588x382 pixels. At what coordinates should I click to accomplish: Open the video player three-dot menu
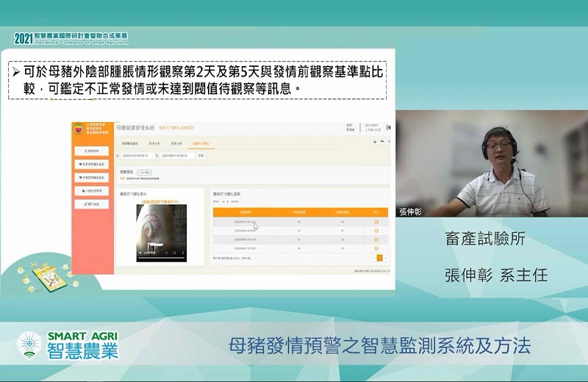point(182,253)
